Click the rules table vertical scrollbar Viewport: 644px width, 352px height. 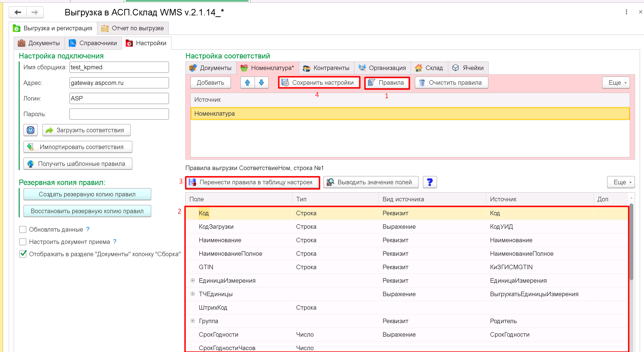[631, 242]
